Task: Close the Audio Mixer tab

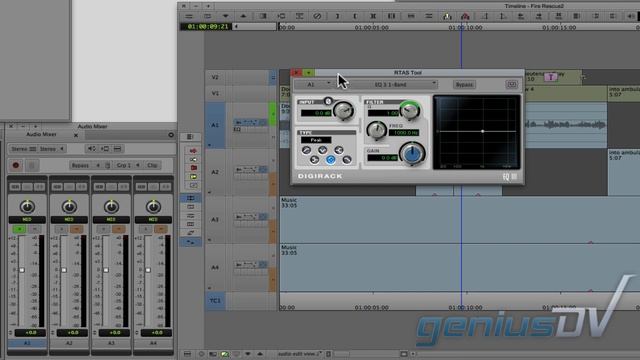Action: pyautogui.click(x=76, y=135)
